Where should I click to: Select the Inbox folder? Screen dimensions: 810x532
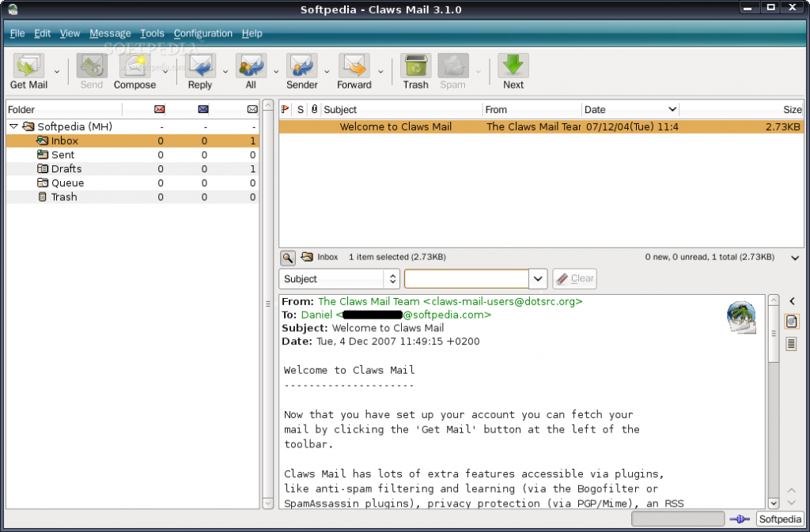pos(132,141)
